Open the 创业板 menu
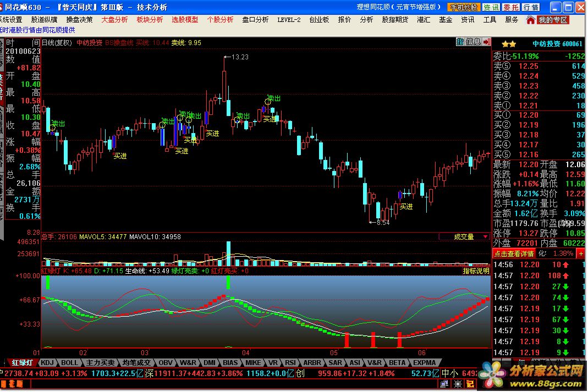This screenshot has width=588, height=392. [x=319, y=20]
